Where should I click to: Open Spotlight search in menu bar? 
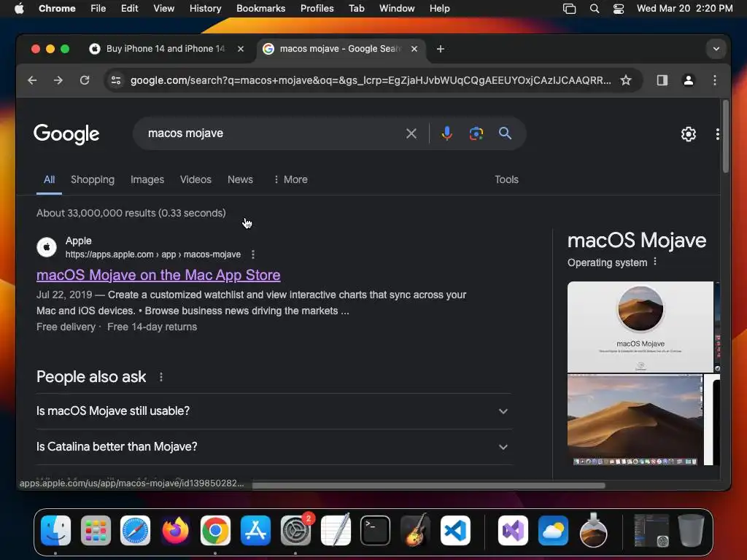tap(594, 9)
